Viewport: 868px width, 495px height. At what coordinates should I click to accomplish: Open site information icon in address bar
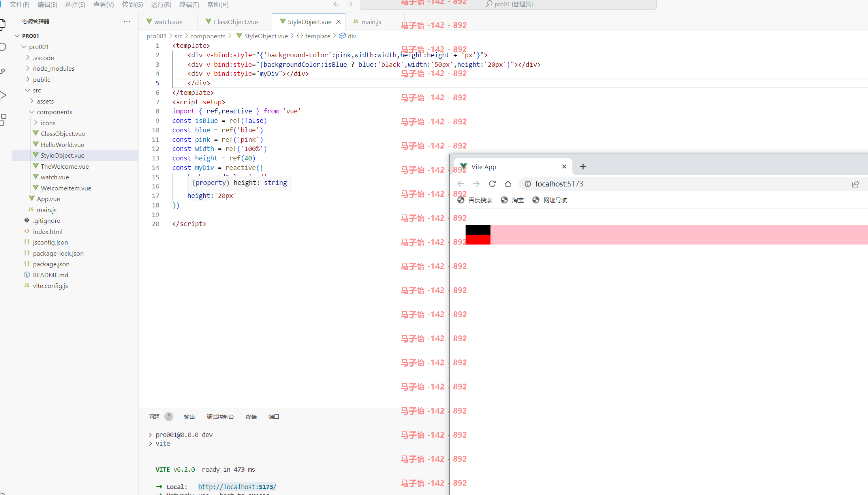tap(528, 184)
